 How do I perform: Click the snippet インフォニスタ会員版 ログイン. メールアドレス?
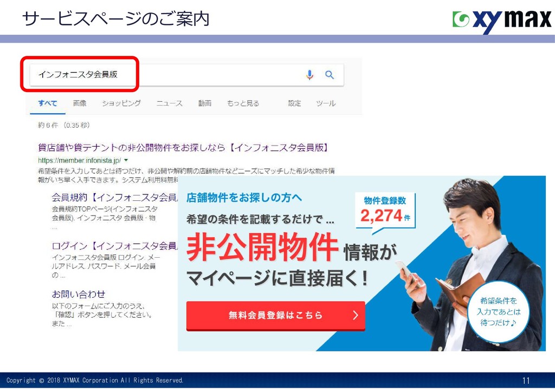click(106, 266)
